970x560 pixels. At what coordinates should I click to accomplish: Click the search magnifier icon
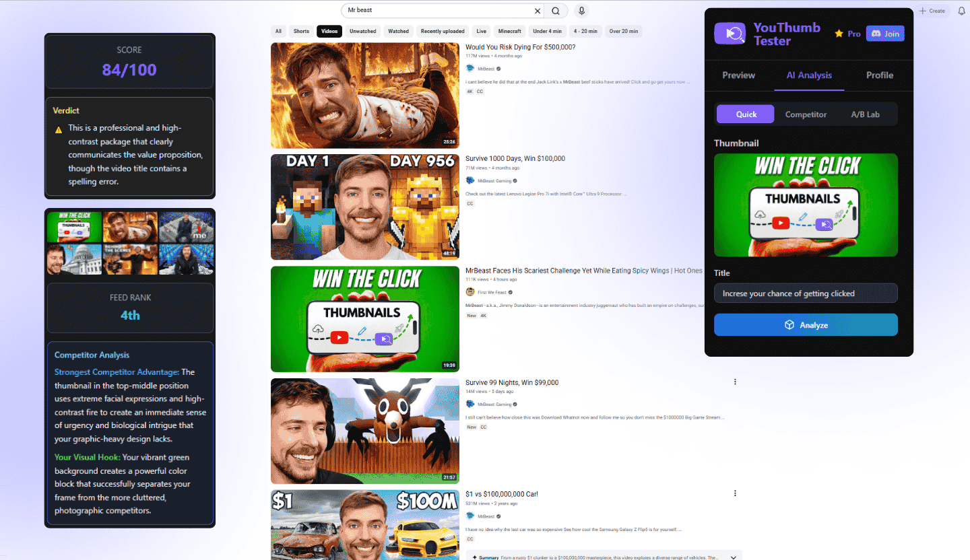[555, 11]
